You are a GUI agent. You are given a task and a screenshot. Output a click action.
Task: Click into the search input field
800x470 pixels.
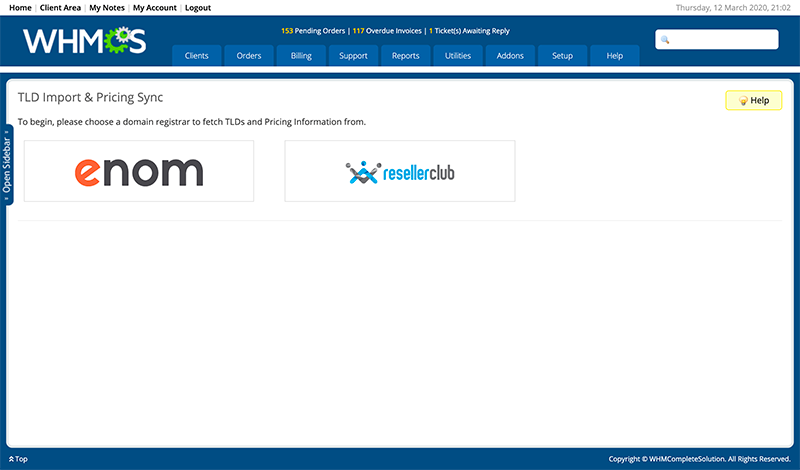click(x=717, y=39)
